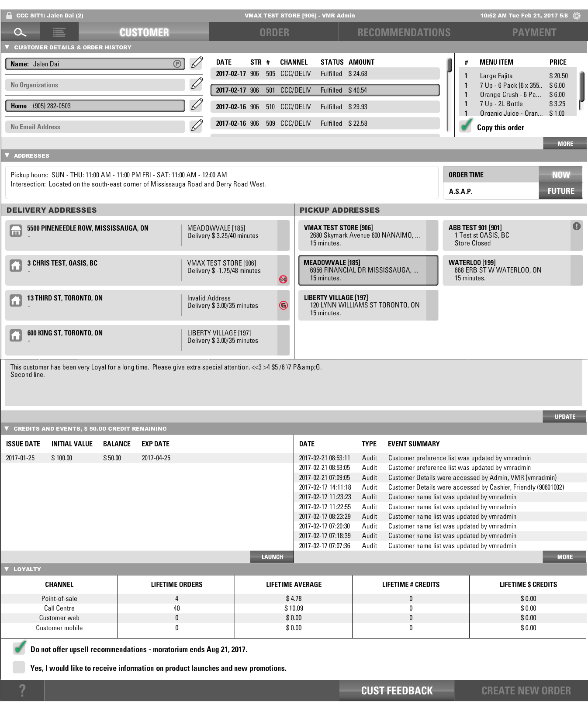Click the lock icon in title bar
Viewport: 588px width, 711px height.
pyautogui.click(x=9, y=15)
